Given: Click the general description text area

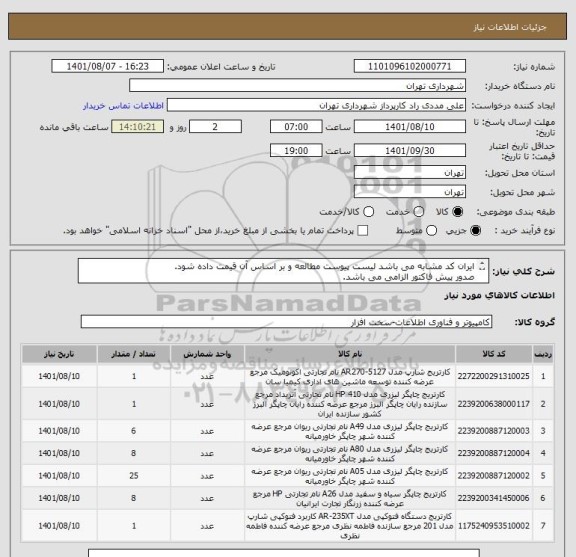Looking at the screenshot, I should 283,271.
